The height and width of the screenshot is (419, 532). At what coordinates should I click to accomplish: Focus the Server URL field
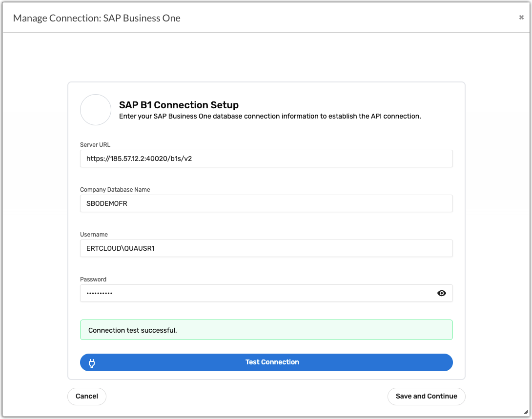click(266, 159)
